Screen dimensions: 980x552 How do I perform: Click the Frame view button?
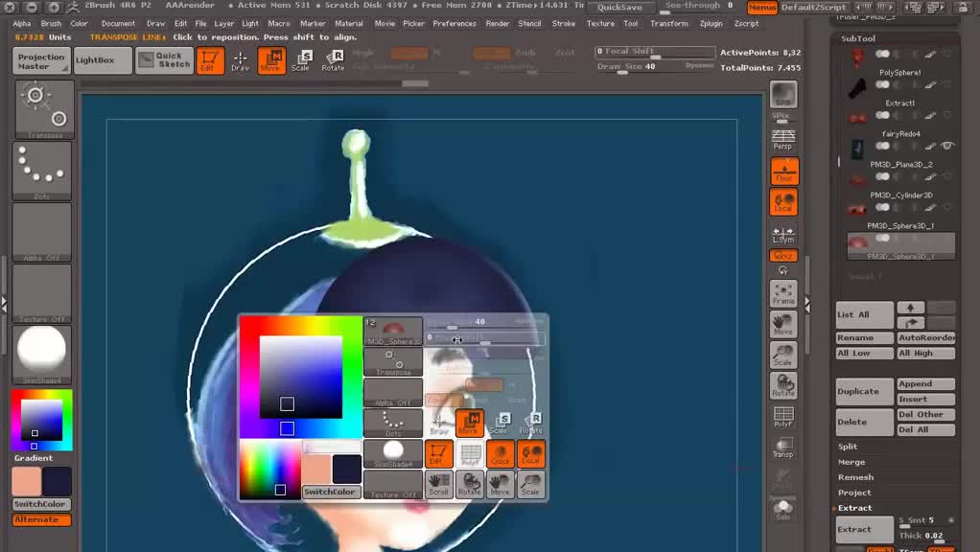coord(783,293)
